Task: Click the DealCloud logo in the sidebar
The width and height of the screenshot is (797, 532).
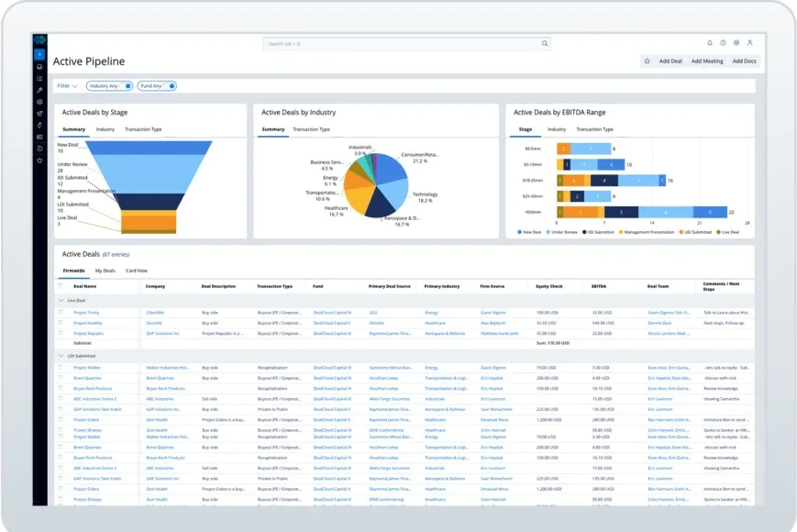Action: pyautogui.click(x=39, y=39)
